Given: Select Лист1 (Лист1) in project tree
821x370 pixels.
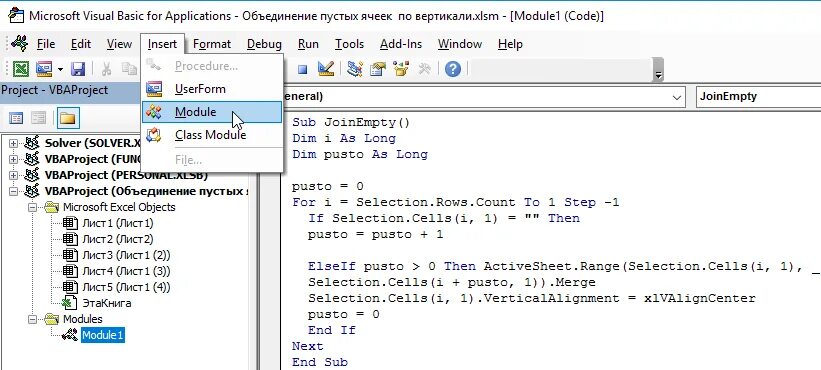Looking at the screenshot, I should tap(117, 223).
